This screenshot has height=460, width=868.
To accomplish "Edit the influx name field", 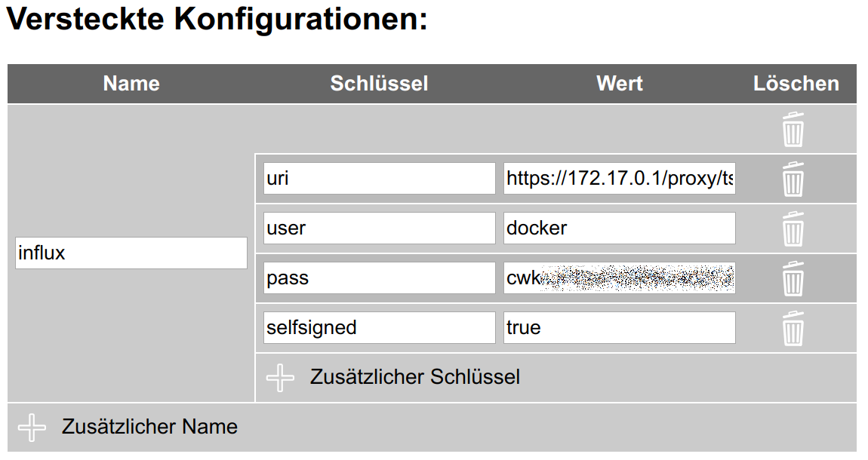I will coord(131,253).
